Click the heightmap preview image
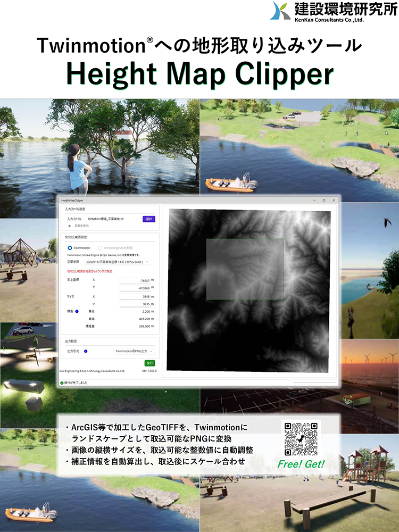 click(x=248, y=290)
